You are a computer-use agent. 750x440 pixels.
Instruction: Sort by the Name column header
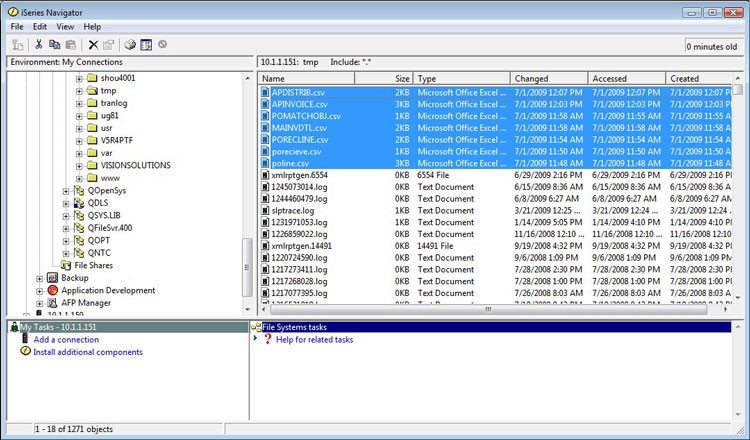(306, 78)
